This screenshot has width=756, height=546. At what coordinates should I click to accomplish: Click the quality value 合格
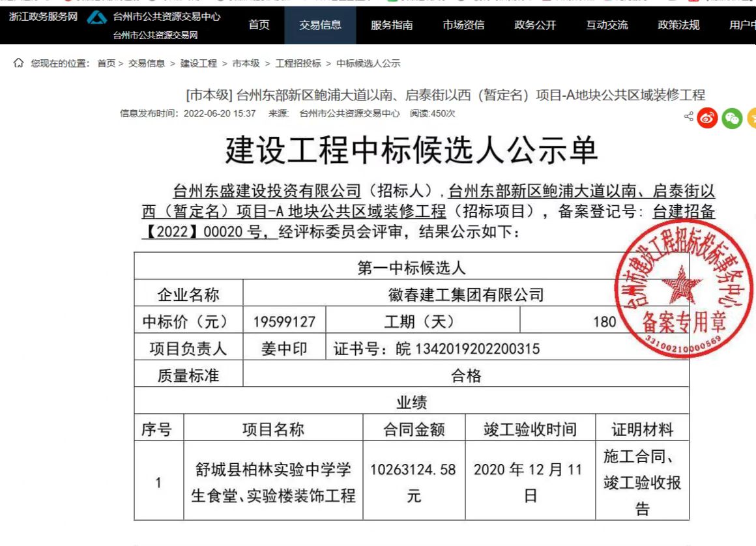click(466, 375)
